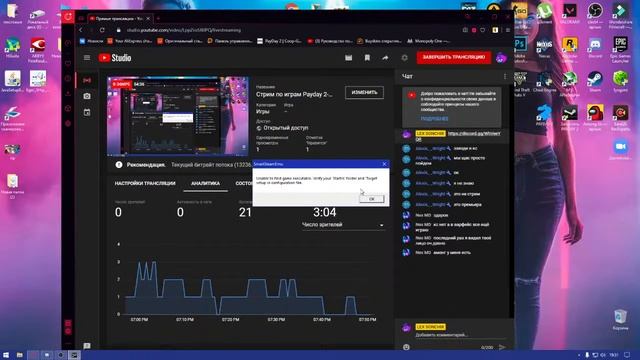Click OK in the SmartSteamEmu dialog
Image resolution: width=640 pixels, height=360 pixels.
tap(371, 199)
